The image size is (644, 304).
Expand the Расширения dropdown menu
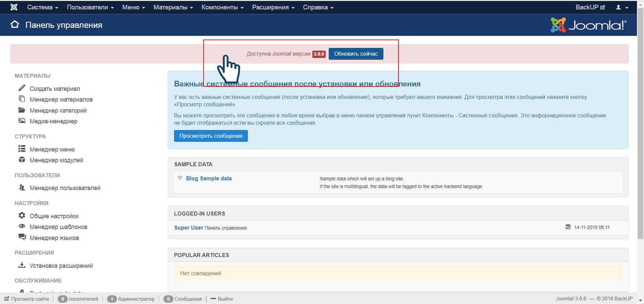click(273, 7)
